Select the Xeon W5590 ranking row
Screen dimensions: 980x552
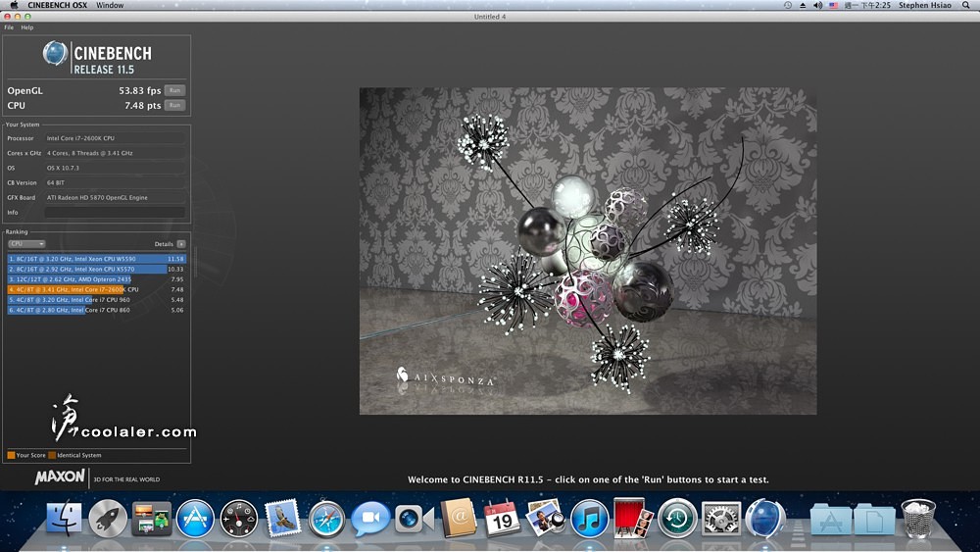pyautogui.click(x=96, y=258)
